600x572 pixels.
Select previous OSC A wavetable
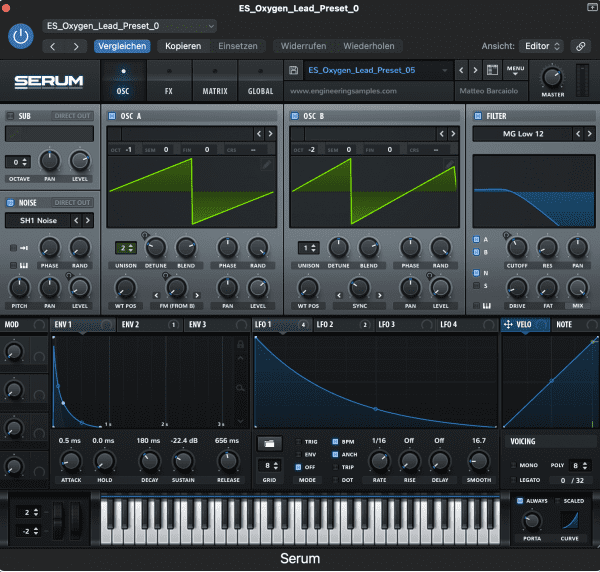[259, 134]
